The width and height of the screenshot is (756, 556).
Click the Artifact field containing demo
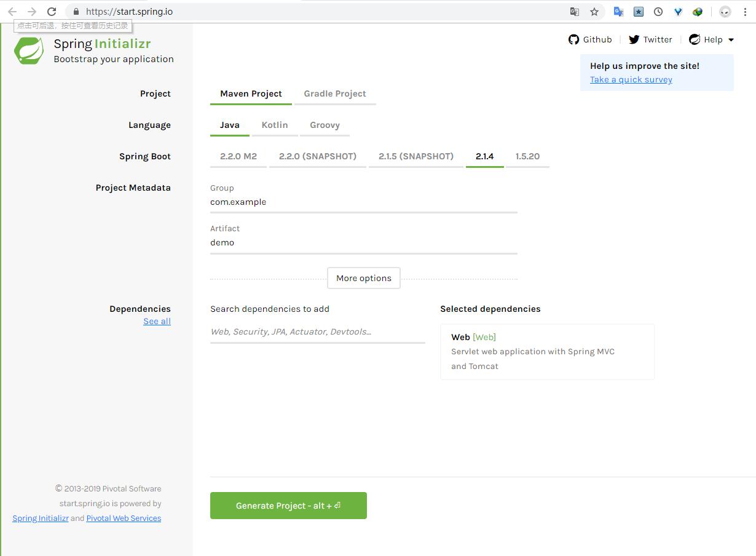363,242
